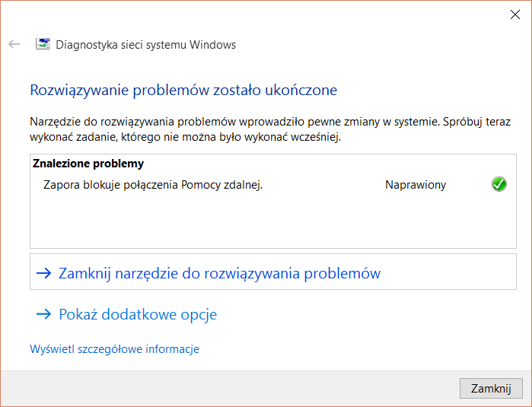Choose "Zamknij narzędzie do rozwiązywania problemów" text
532x407 pixels.
[219, 273]
